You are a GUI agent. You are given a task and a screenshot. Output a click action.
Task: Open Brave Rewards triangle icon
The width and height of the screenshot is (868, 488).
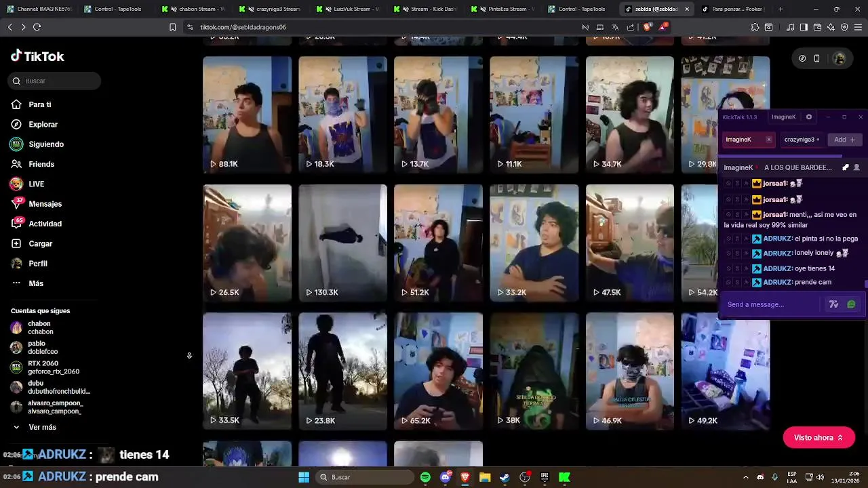point(663,27)
